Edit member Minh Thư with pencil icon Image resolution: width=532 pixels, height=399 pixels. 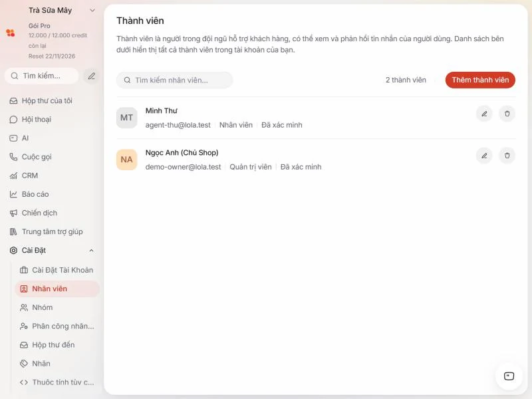click(x=484, y=114)
